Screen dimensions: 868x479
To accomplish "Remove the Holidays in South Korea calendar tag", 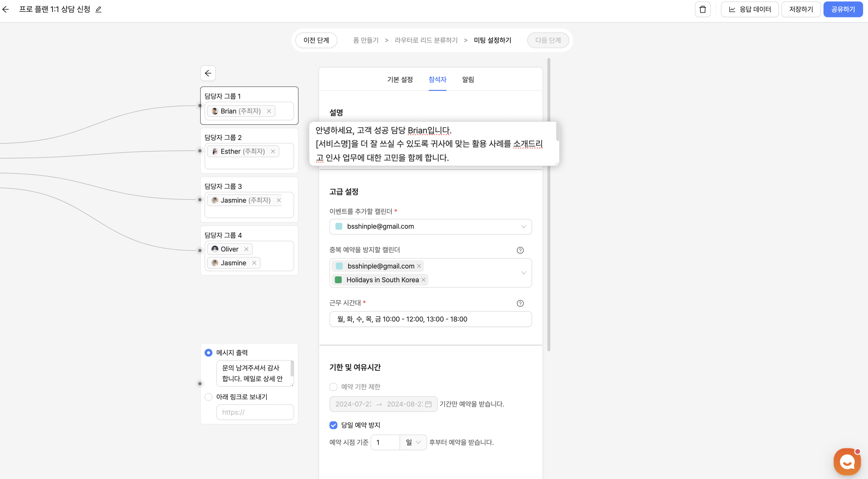I will [x=424, y=280].
